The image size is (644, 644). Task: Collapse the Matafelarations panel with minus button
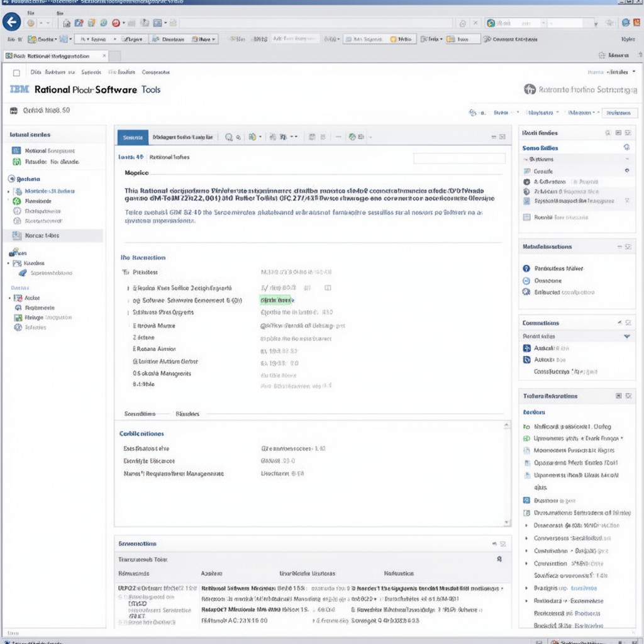(x=619, y=247)
